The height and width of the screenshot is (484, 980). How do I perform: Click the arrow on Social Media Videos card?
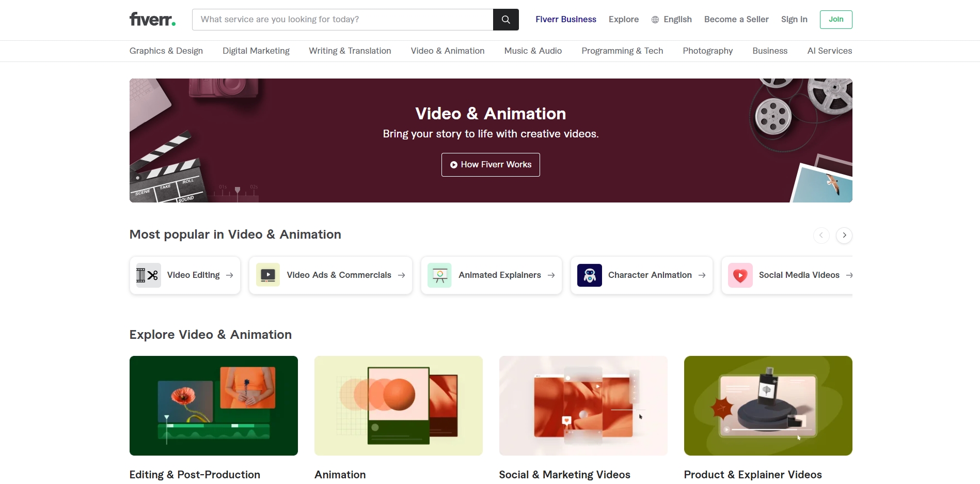(x=849, y=275)
